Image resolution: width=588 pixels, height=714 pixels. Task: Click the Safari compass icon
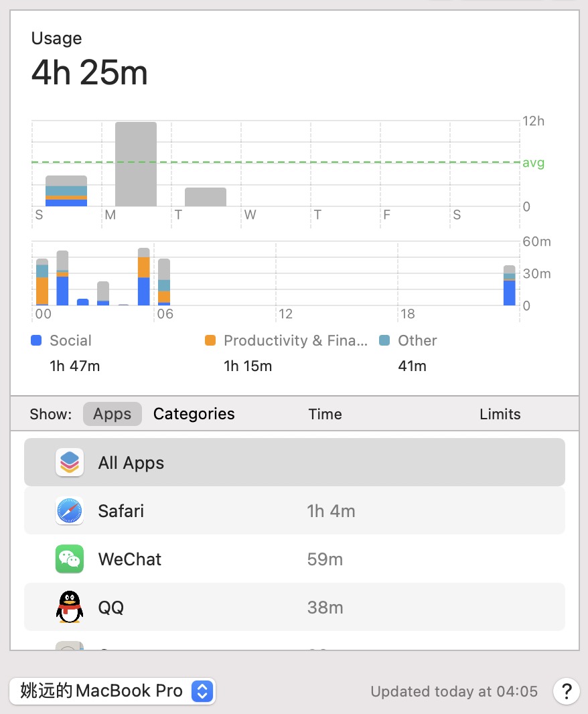point(70,511)
